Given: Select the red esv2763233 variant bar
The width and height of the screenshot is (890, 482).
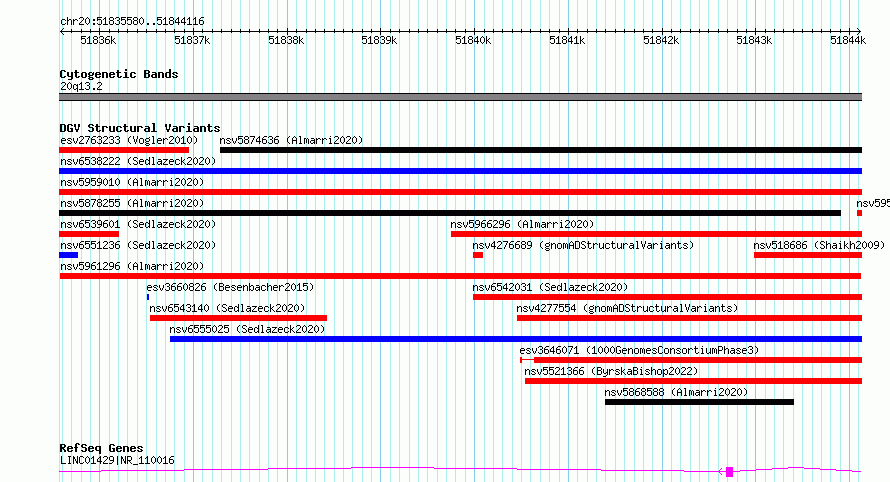Looking at the screenshot, I should tap(124, 150).
